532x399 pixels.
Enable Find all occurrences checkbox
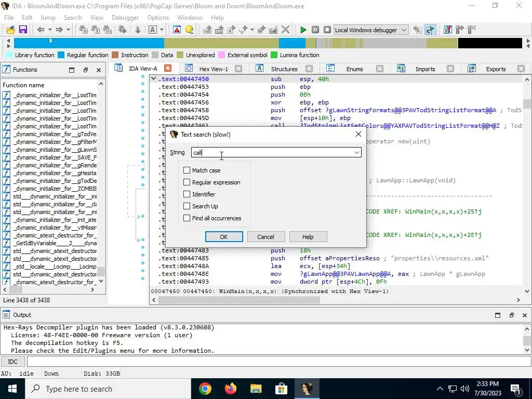187,218
